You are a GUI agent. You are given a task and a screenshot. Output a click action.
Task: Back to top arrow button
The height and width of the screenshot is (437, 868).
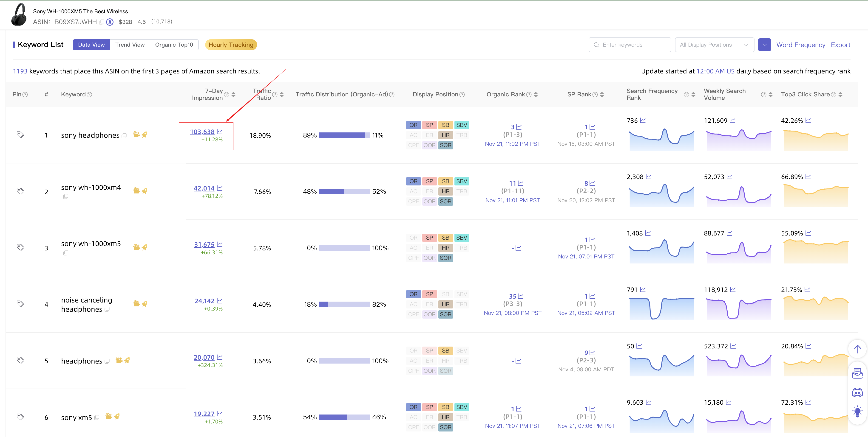(x=857, y=349)
